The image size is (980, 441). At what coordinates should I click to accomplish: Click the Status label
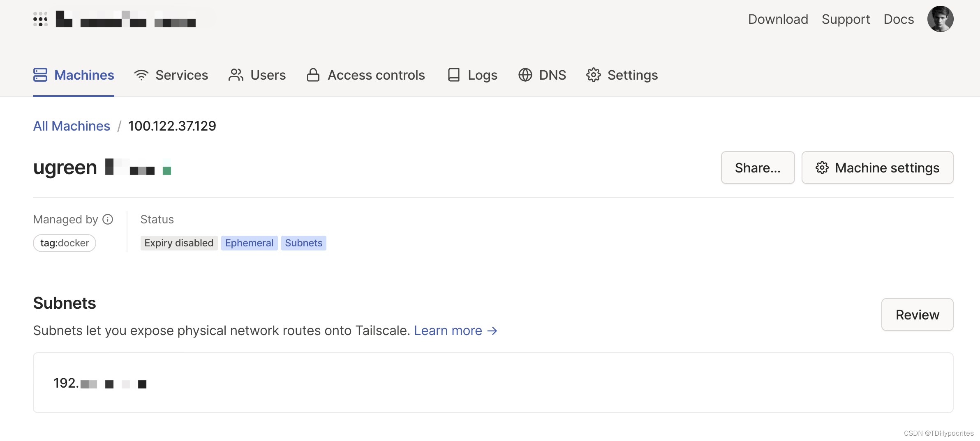157,219
